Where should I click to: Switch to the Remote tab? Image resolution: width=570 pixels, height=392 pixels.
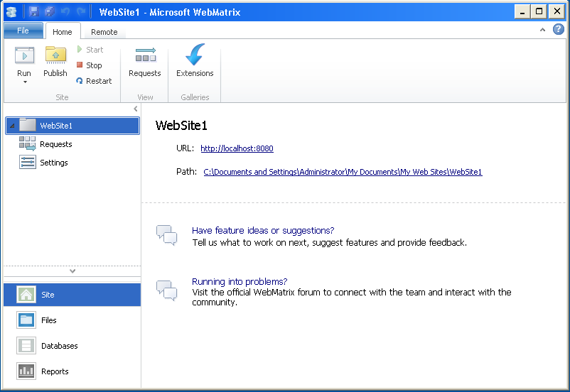click(x=104, y=32)
